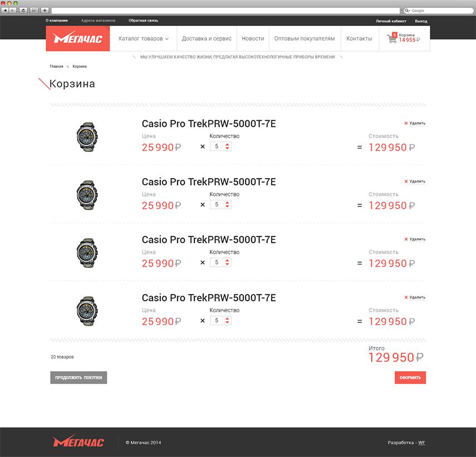Click the Оформить checkout button
476x457 pixels.
(410, 377)
